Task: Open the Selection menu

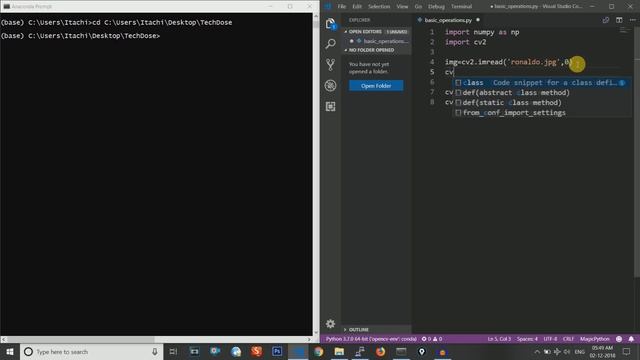Action: (x=379, y=6)
